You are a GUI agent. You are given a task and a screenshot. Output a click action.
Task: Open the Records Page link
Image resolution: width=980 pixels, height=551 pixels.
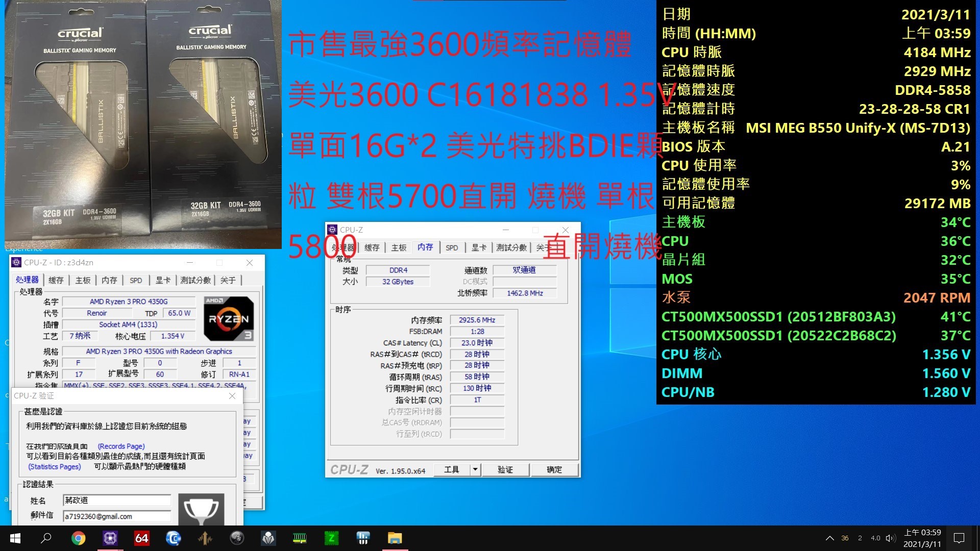click(x=121, y=446)
